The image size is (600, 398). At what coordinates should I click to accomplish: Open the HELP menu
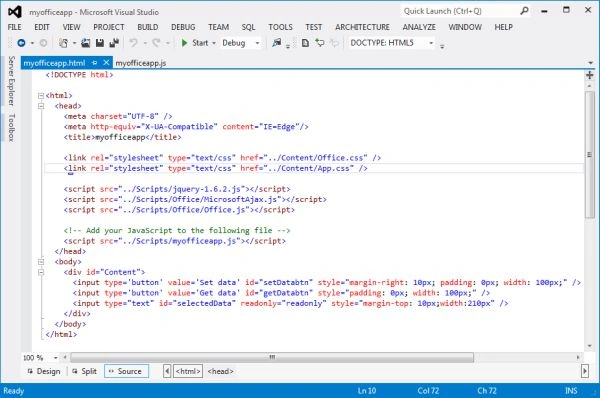pos(503,27)
